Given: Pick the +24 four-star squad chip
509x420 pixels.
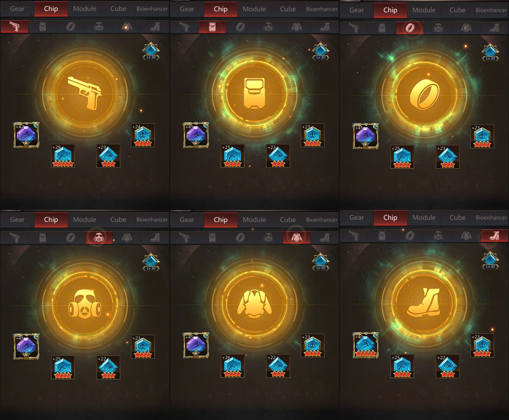Looking at the screenshot, I should coord(143,135).
